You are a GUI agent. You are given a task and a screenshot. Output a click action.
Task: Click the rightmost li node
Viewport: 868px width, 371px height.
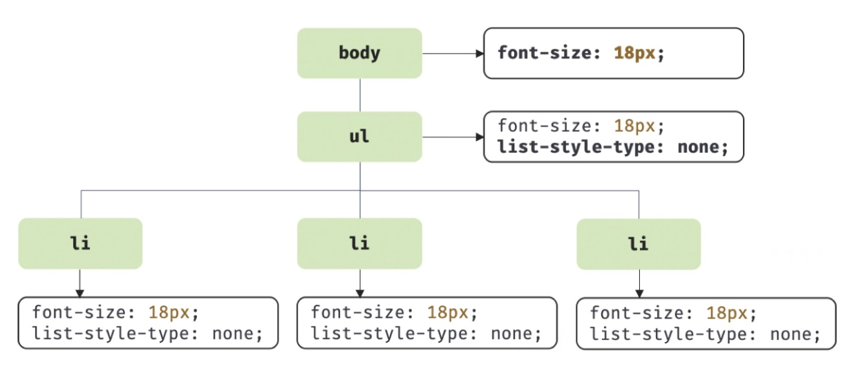639,244
